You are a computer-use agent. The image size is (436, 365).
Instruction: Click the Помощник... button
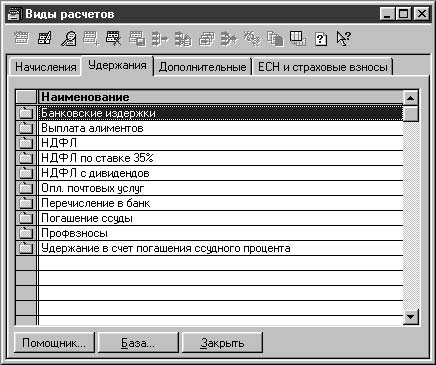point(54,342)
